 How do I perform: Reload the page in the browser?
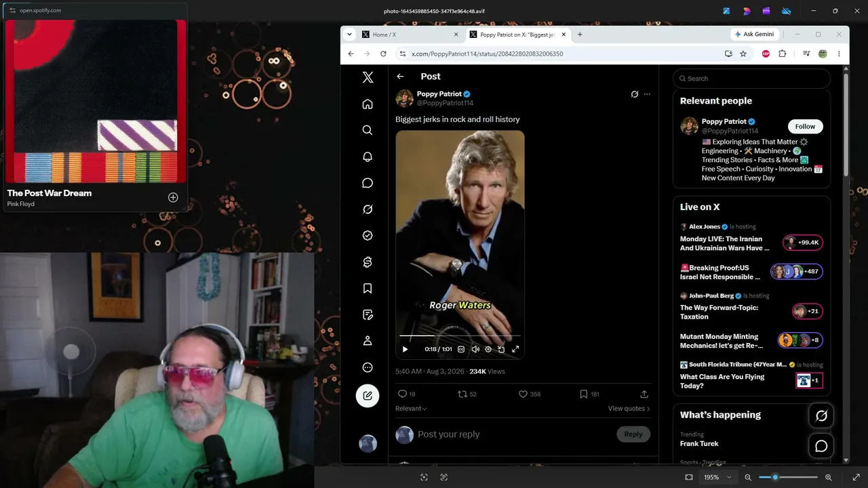click(x=383, y=54)
